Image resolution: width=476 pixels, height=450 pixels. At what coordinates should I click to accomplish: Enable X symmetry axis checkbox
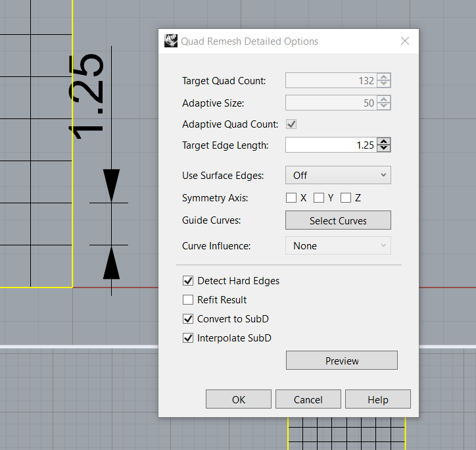pos(291,198)
